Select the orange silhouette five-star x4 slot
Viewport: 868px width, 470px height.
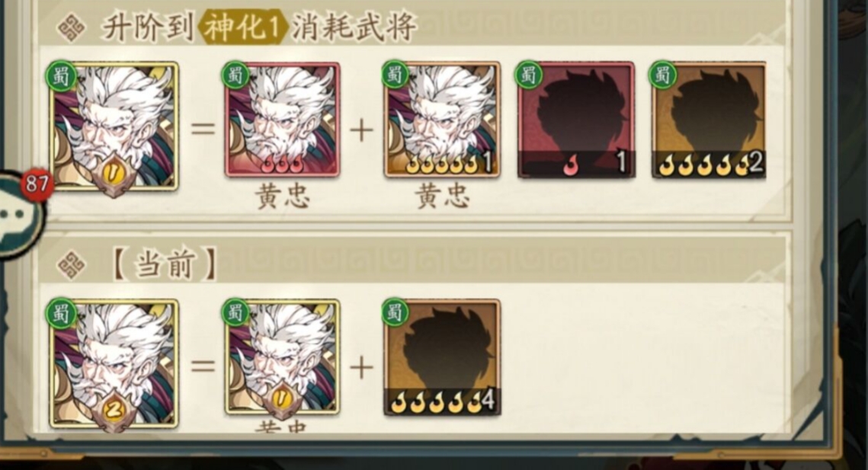pyautogui.click(x=442, y=357)
